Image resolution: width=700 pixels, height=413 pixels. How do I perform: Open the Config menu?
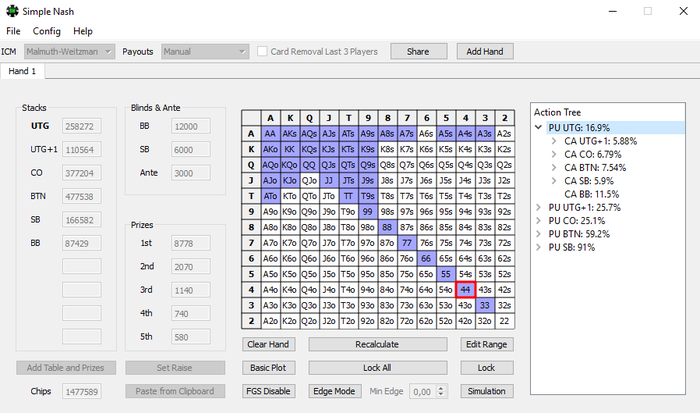pyautogui.click(x=46, y=31)
